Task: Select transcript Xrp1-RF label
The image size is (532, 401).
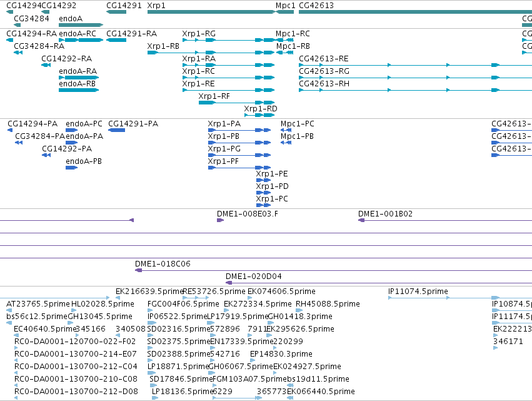Action: click(x=214, y=96)
